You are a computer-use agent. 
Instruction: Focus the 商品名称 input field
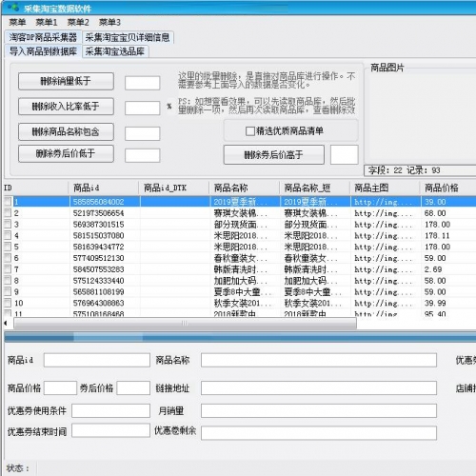tap(319, 360)
